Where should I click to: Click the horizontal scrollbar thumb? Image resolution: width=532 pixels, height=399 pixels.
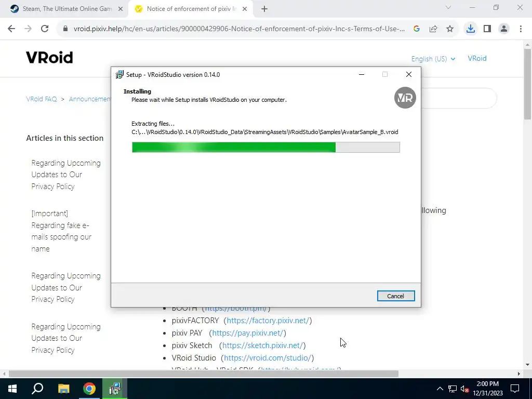click(x=203, y=374)
